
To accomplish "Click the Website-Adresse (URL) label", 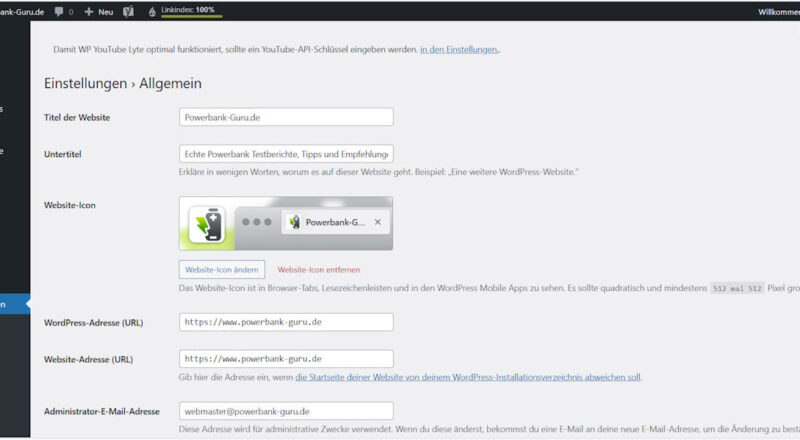I will (88, 359).
